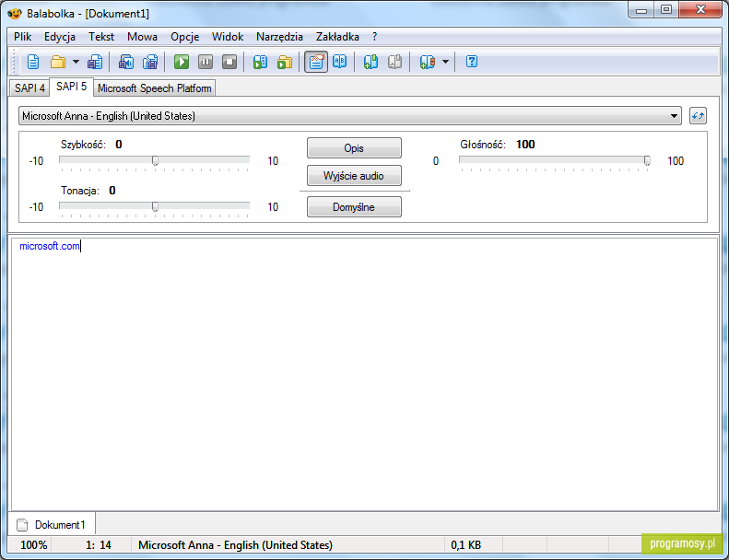Click the 0,1 KB size in status bar
This screenshot has height=560, width=729.
pos(465,544)
